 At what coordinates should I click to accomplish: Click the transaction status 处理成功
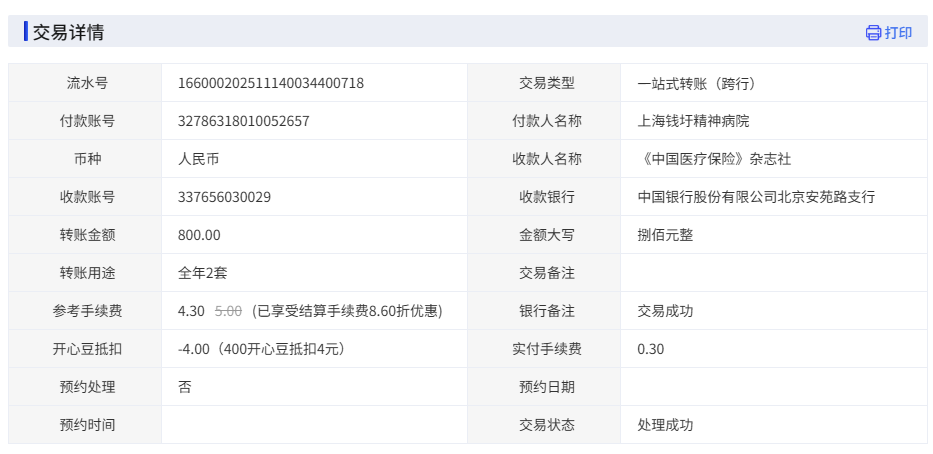click(x=665, y=425)
